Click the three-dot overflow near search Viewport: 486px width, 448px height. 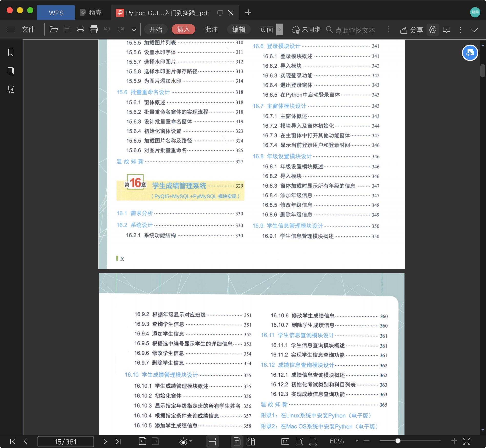[x=388, y=29]
